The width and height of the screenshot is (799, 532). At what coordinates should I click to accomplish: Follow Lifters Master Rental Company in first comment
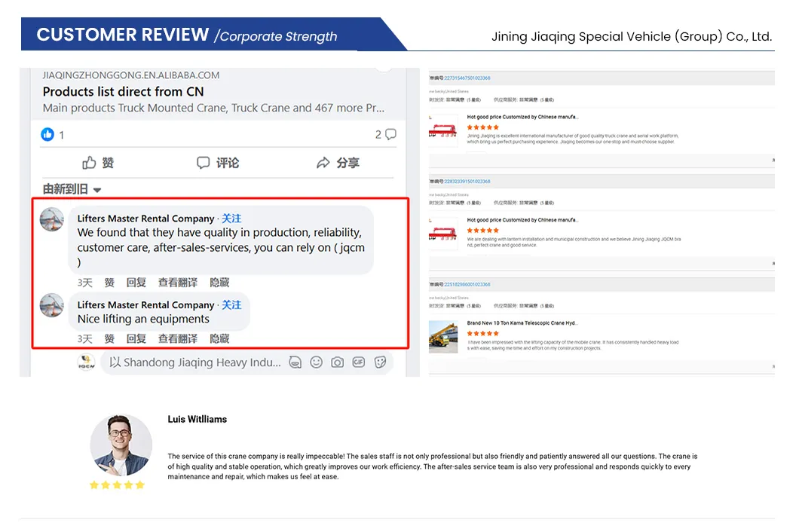click(231, 219)
